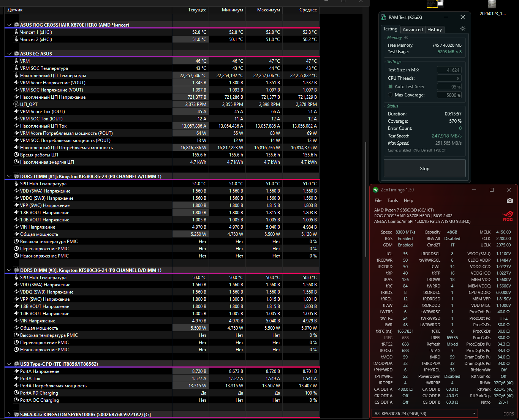This screenshot has height=420, width=519.
Task: Click the 'Накопленный ЦП Напряжение' sensor label
Action: [53, 97]
